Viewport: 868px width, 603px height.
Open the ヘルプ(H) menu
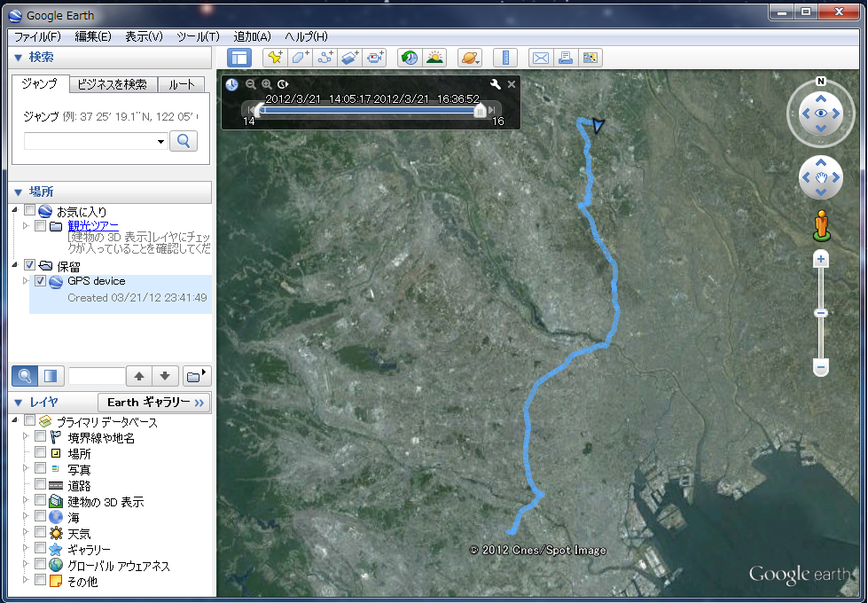click(306, 36)
